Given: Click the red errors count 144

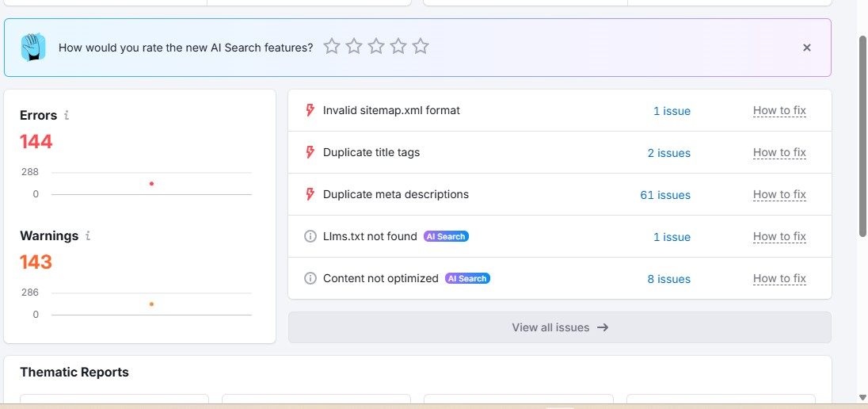Looking at the screenshot, I should pyautogui.click(x=36, y=142).
